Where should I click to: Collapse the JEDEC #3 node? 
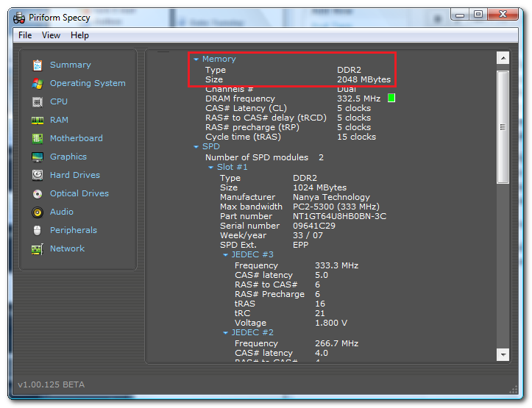coord(225,255)
